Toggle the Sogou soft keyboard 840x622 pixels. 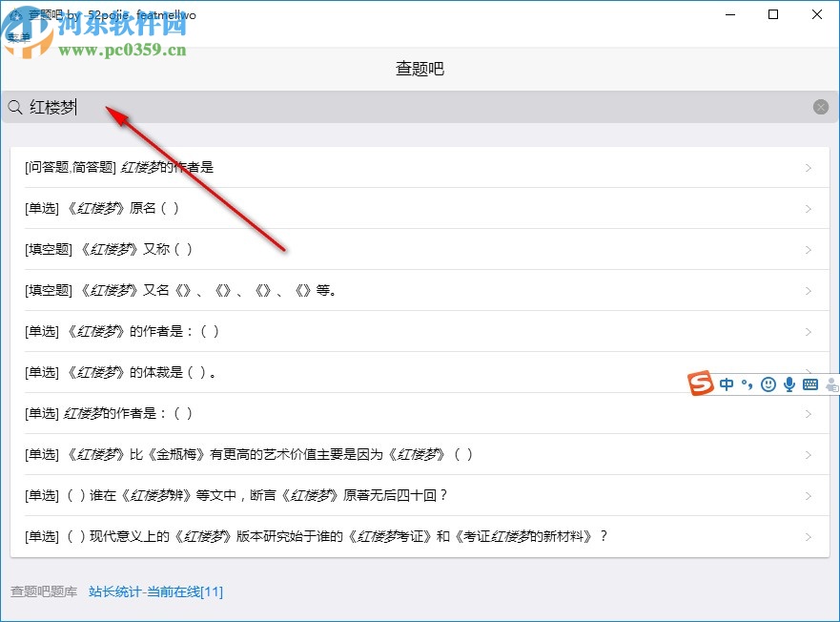809,384
